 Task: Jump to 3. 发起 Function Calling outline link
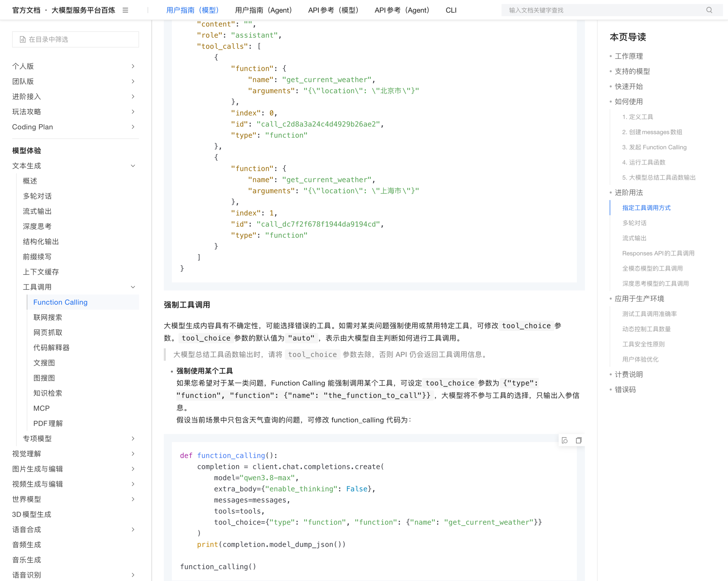pyautogui.click(x=654, y=147)
